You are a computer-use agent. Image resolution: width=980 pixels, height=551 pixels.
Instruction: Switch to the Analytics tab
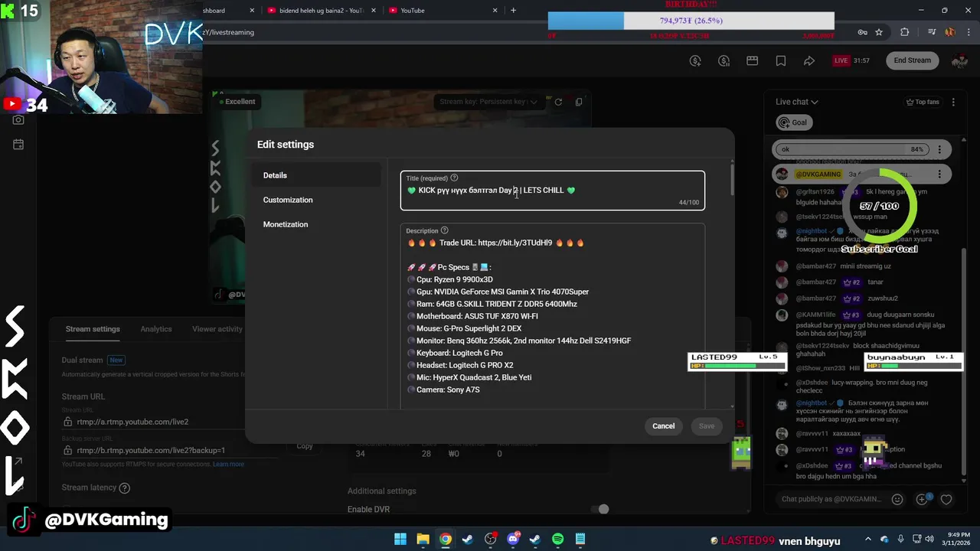click(x=156, y=329)
